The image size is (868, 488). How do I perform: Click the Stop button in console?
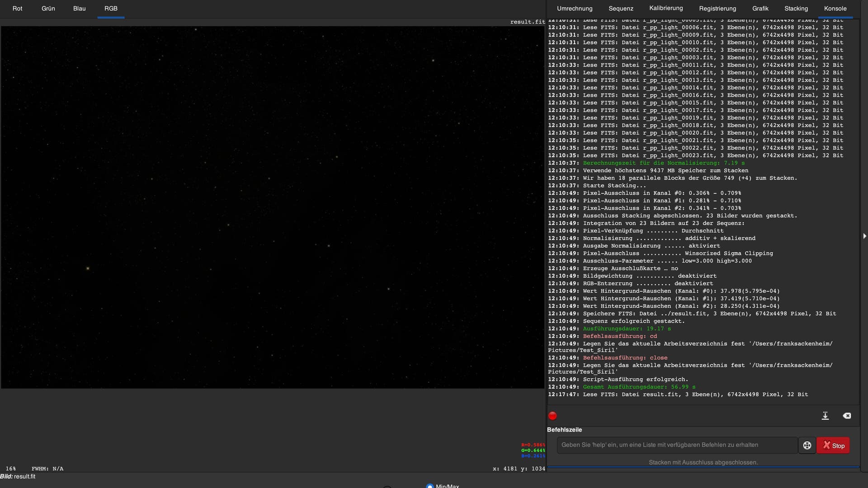click(834, 445)
